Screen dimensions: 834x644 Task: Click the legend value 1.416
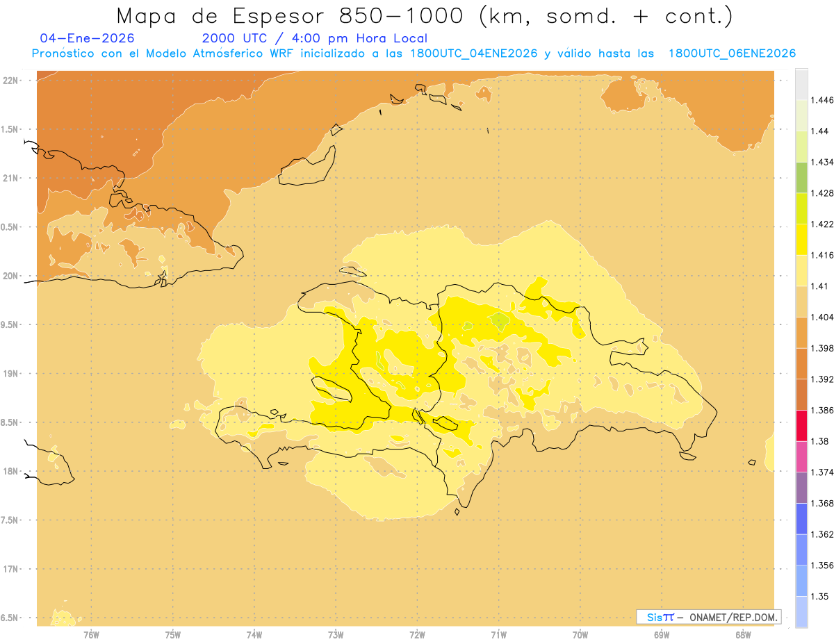pos(822,255)
